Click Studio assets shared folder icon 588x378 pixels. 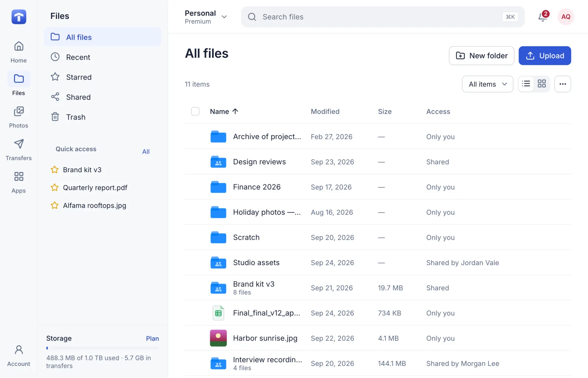click(218, 263)
